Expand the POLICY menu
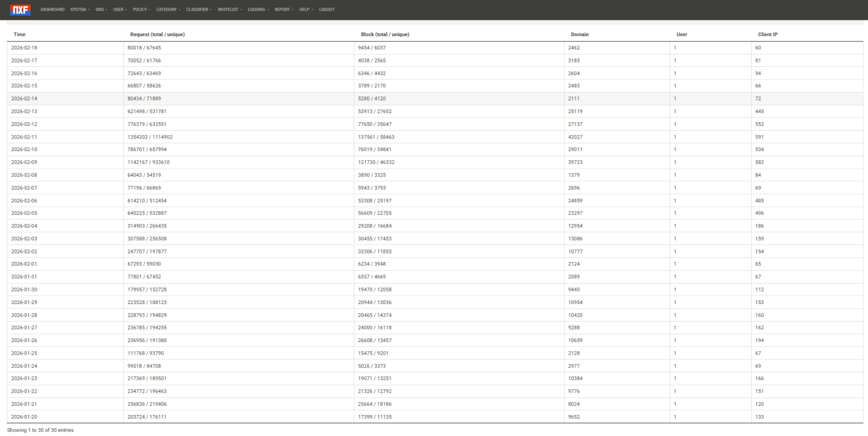This screenshot has width=868, height=436. pos(140,9)
